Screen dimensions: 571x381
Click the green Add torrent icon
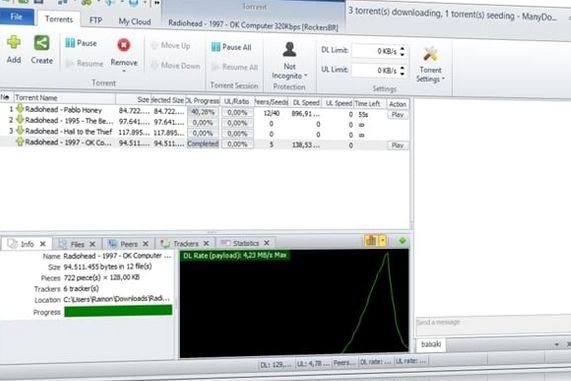(13, 42)
